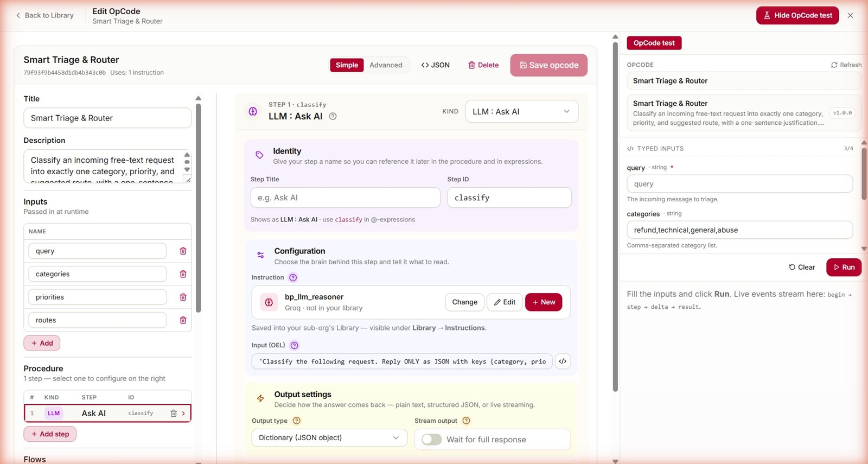
Task: Open the OEL code editor icon
Action: 563,361
